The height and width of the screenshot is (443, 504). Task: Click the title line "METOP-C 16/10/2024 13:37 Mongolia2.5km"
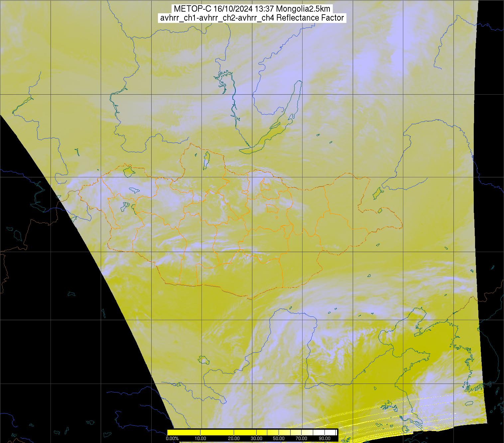coord(252,9)
